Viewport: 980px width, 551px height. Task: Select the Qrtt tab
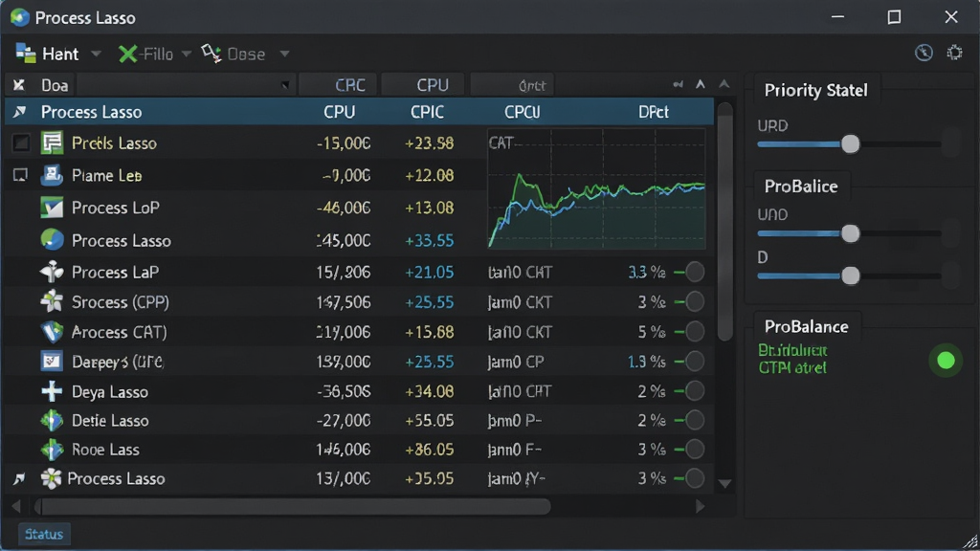click(x=513, y=85)
